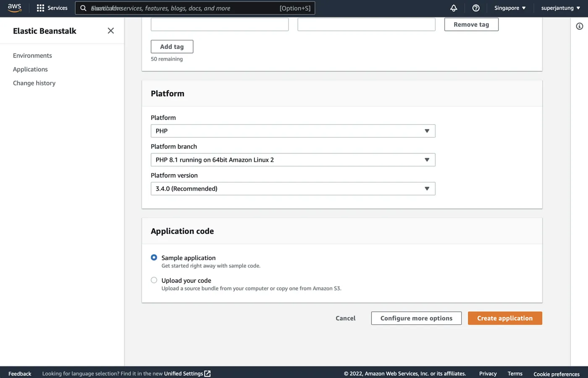Screen dimensions: 588x378
Task: Click the 'Platform version' field label
Action: pos(174,175)
